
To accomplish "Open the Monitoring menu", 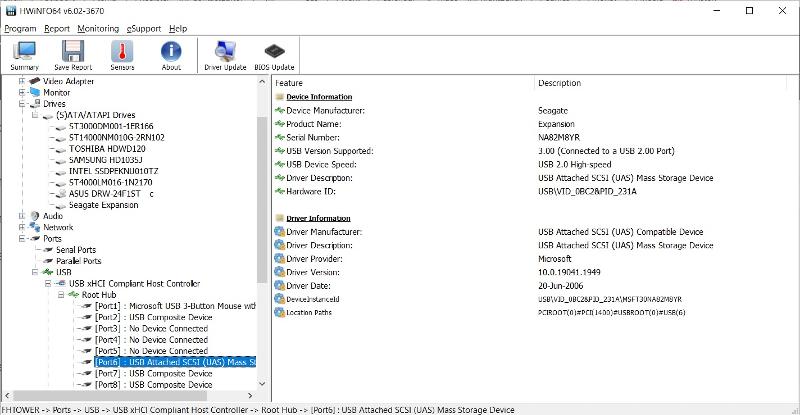I will pyautogui.click(x=97, y=29).
